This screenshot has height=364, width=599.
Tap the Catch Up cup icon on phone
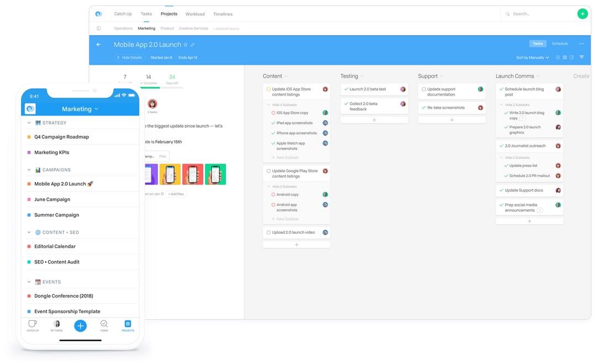click(33, 324)
